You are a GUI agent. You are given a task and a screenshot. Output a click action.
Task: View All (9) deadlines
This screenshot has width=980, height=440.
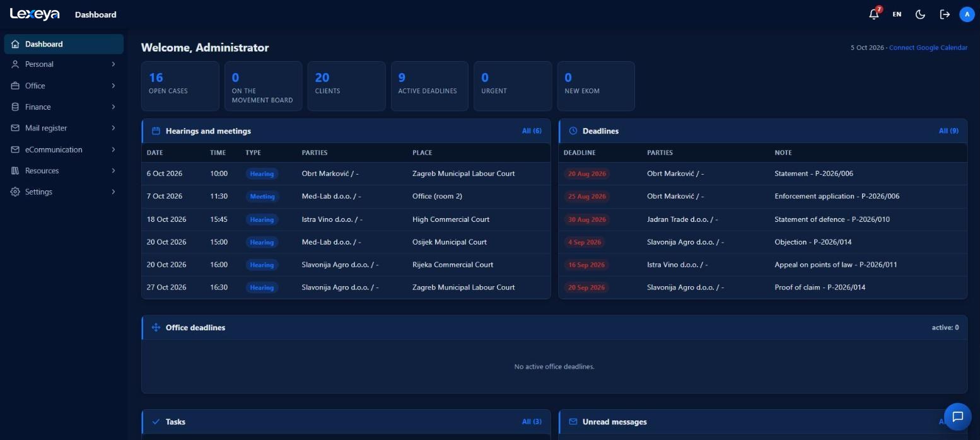coord(948,131)
